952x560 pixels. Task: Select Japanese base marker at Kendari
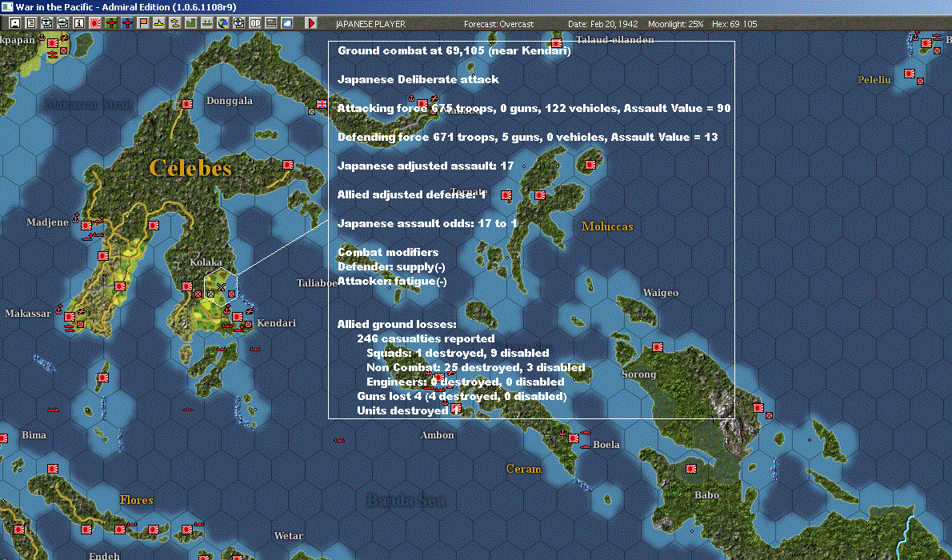(238, 317)
